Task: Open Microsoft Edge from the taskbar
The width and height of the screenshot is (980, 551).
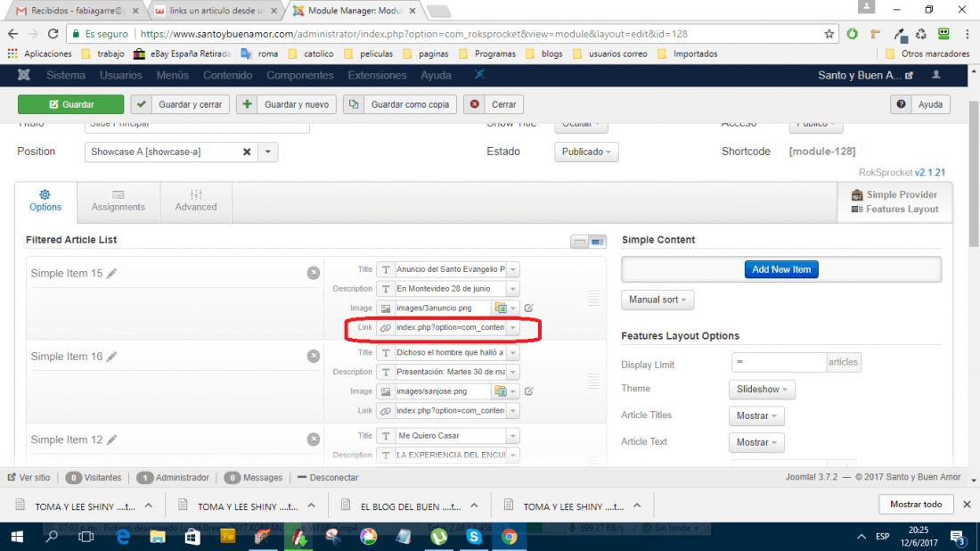Action: 123,537
